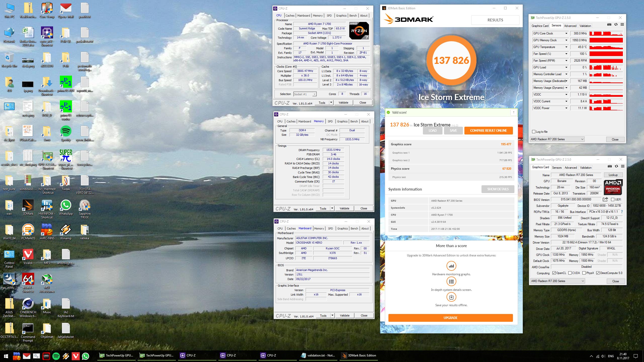Open the hamburger menu in GPU-Z Graphics Card window
Image resolution: width=644 pixels, height=362 pixels.
[x=623, y=166]
